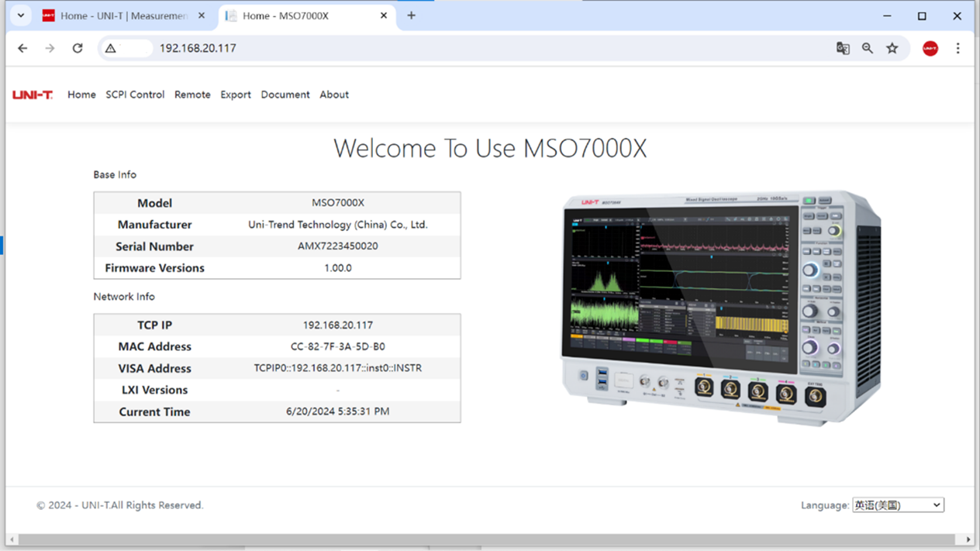This screenshot has height=551, width=980.
Task: Open the SCPI Control page
Action: coord(135,95)
